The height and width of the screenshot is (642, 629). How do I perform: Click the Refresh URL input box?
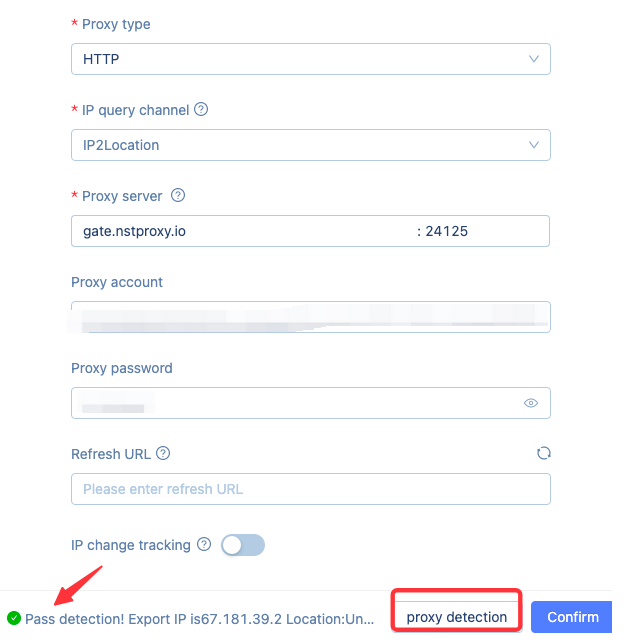click(310, 489)
